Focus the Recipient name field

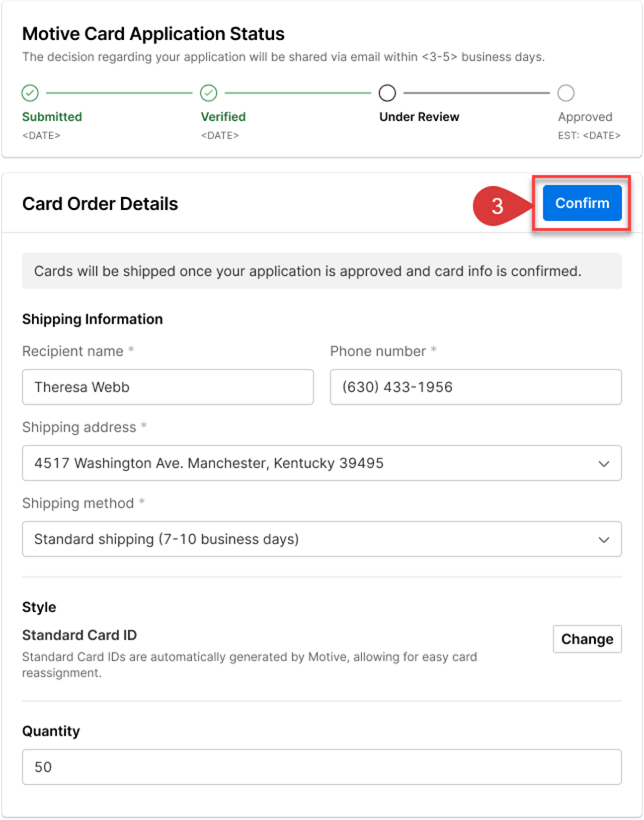(x=168, y=387)
